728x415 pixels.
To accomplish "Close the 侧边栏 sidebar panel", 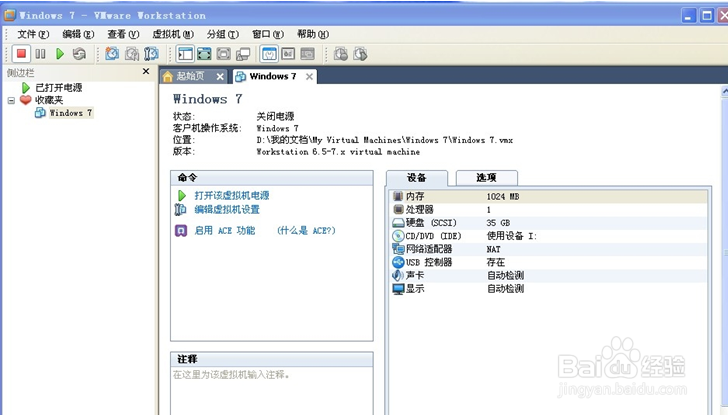I will coord(146,71).
